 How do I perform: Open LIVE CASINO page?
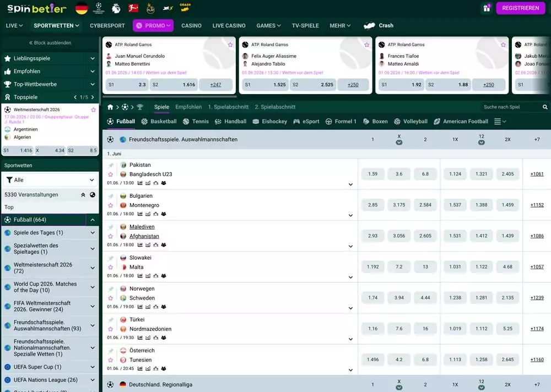pyautogui.click(x=229, y=26)
